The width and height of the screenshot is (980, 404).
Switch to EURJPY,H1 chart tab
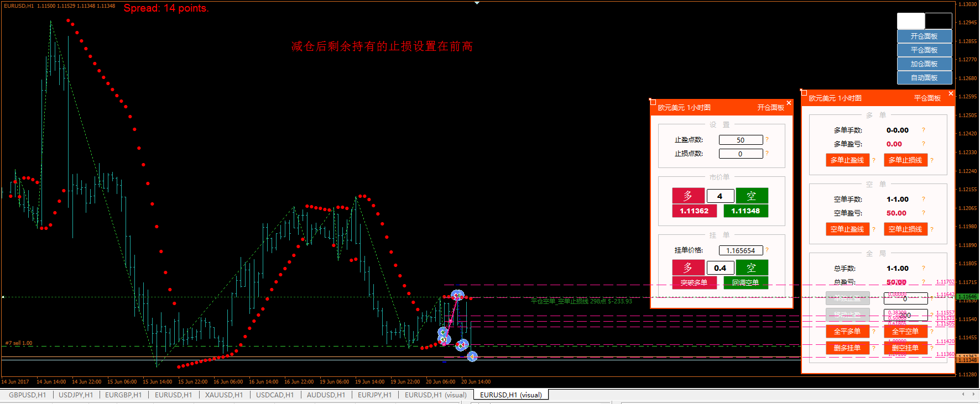point(374,395)
